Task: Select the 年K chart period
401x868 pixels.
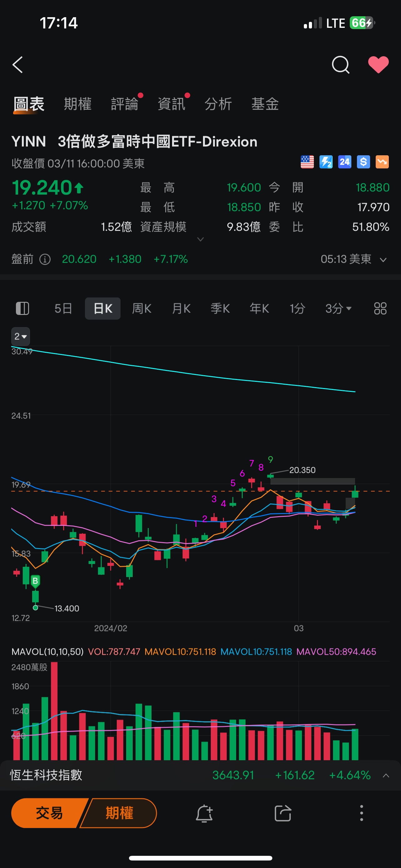Action: (x=259, y=308)
